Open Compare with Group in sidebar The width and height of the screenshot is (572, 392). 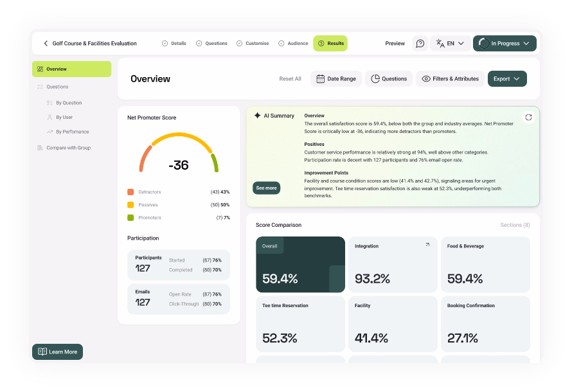(x=64, y=148)
